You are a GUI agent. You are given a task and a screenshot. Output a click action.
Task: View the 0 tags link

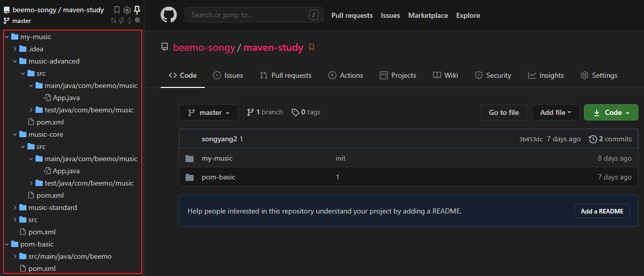(x=306, y=112)
